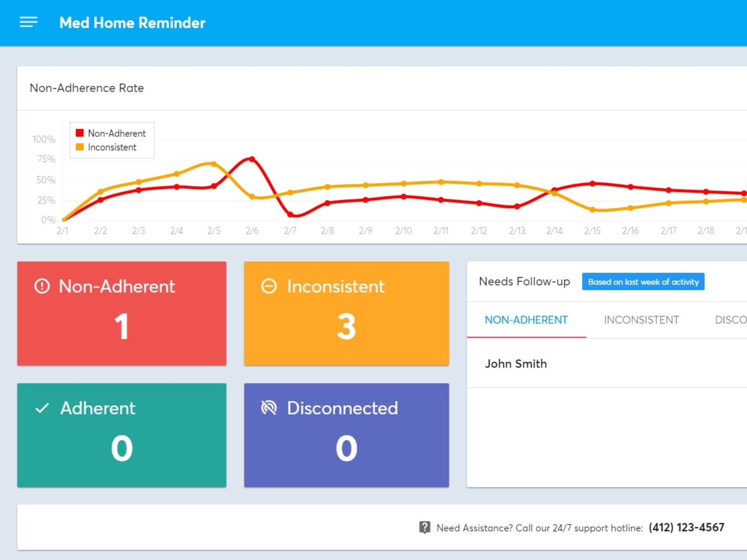Open the partially visible DISCO tab

[x=731, y=320]
